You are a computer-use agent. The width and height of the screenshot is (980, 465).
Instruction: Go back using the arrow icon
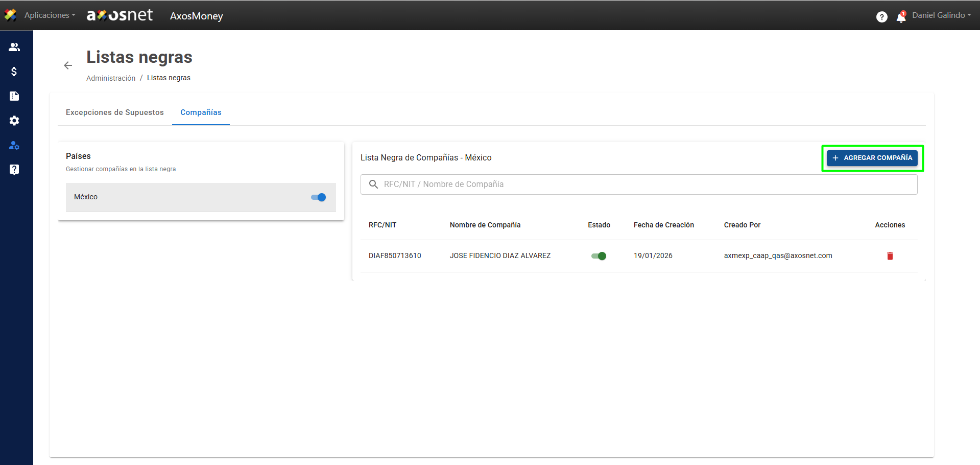(68, 65)
